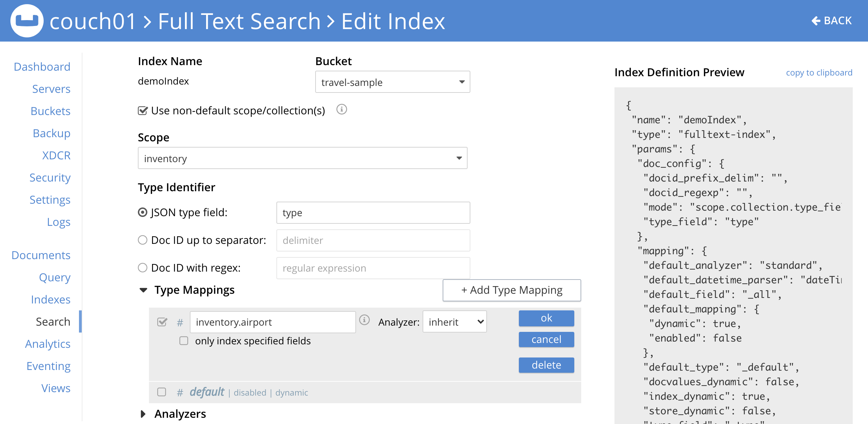Click the hash icon in inventory.airport row

(180, 323)
